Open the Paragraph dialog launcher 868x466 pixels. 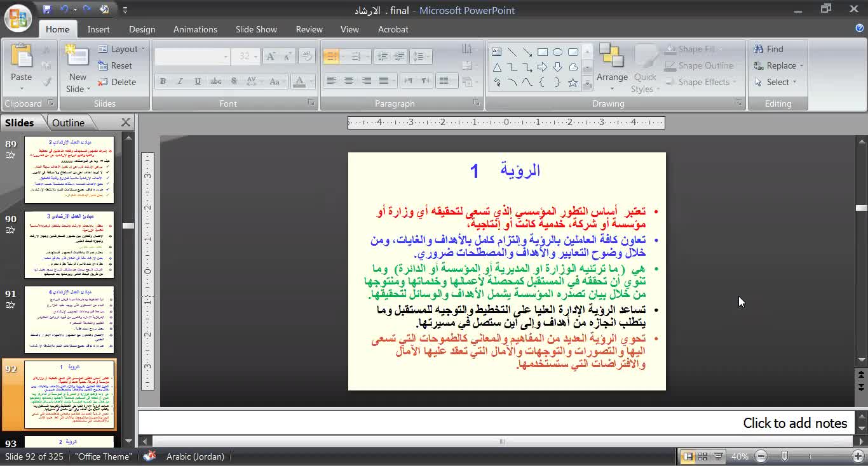click(x=477, y=103)
